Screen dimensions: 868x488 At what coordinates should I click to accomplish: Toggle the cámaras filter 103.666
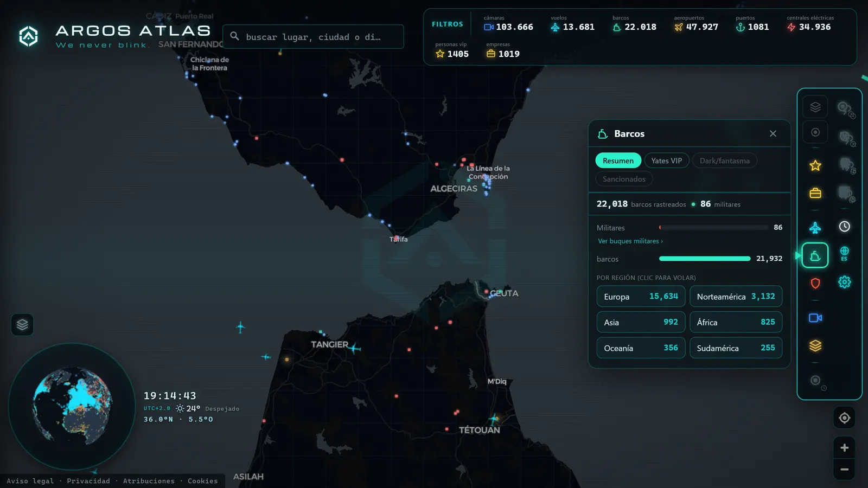pos(508,23)
